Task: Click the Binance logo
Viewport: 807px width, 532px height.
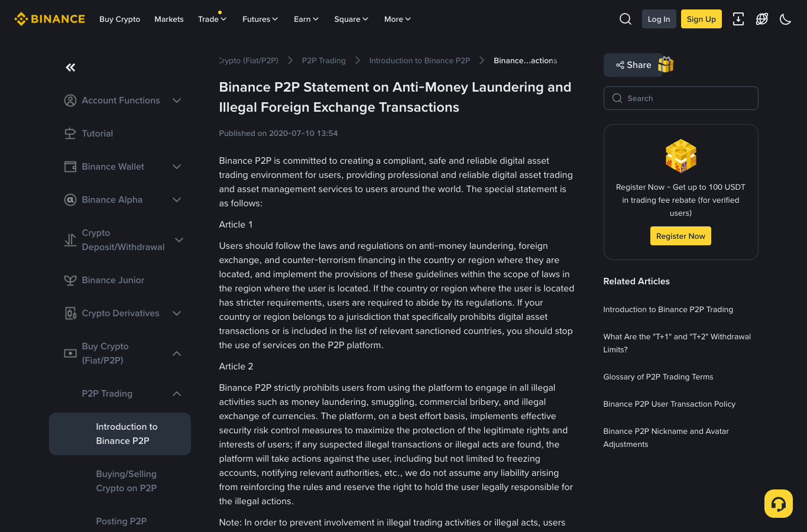Action: coord(50,19)
